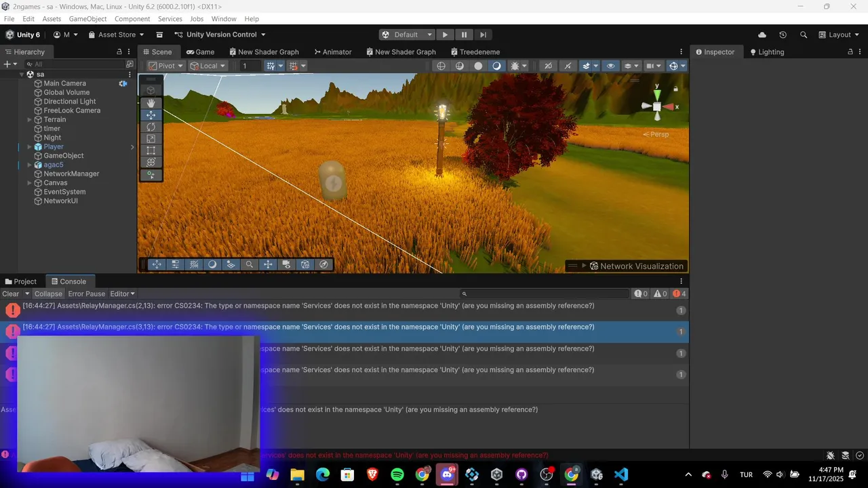868x488 pixels.
Task: Toggle error messages filter showing 4
Action: pos(679,293)
